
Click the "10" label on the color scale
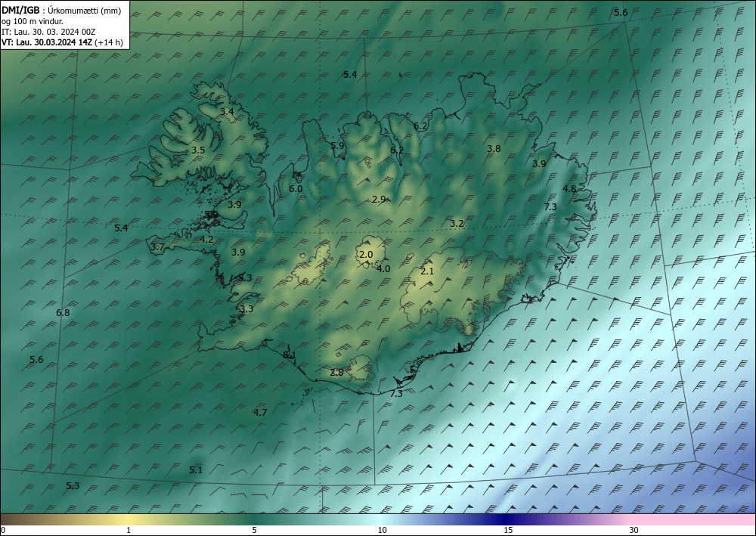[382, 531]
